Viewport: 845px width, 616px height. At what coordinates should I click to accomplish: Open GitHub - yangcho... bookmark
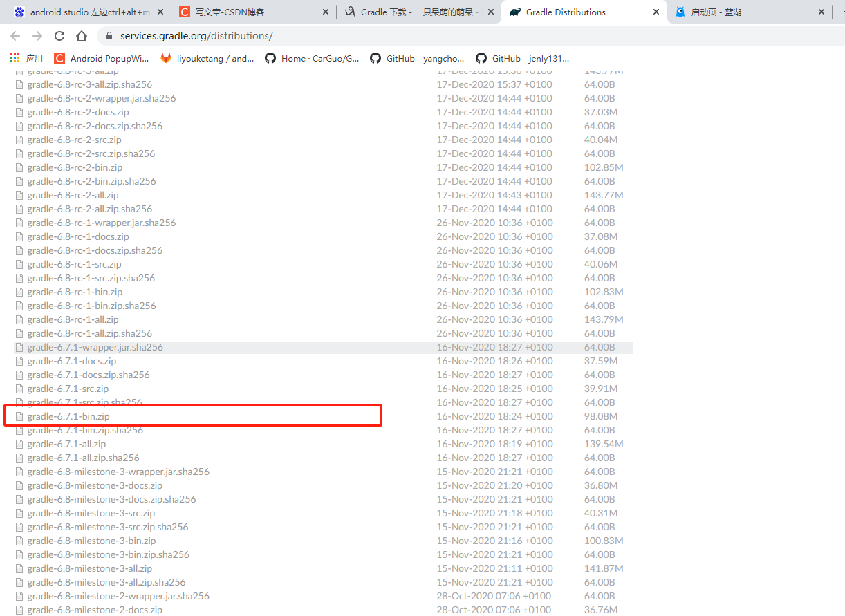418,59
